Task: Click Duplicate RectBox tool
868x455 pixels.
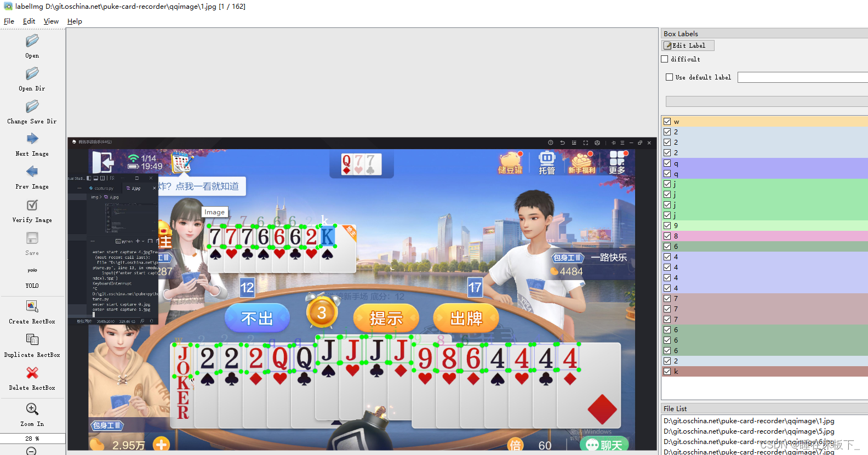Action: (x=32, y=340)
